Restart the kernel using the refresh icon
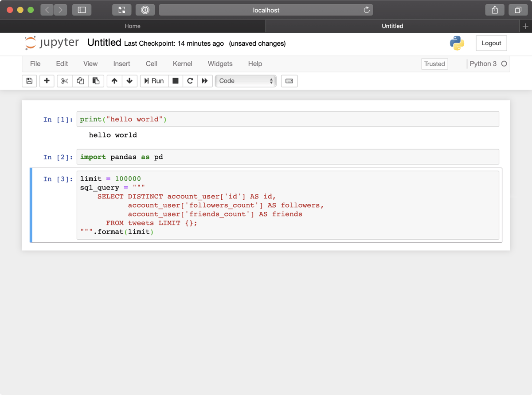The height and width of the screenshot is (395, 532). pos(190,81)
